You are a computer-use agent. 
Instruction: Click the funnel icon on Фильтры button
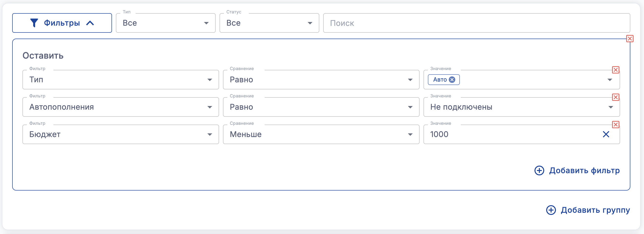(34, 23)
